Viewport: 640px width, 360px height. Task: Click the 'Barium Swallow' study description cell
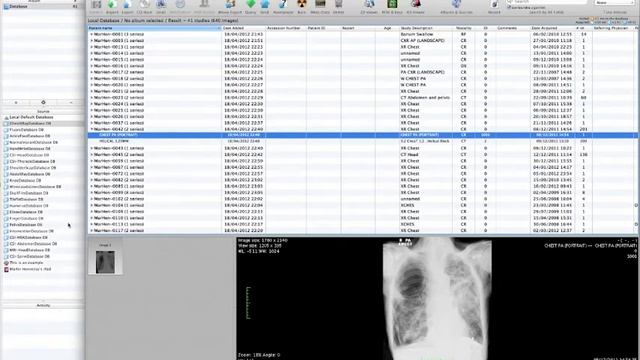point(417,34)
